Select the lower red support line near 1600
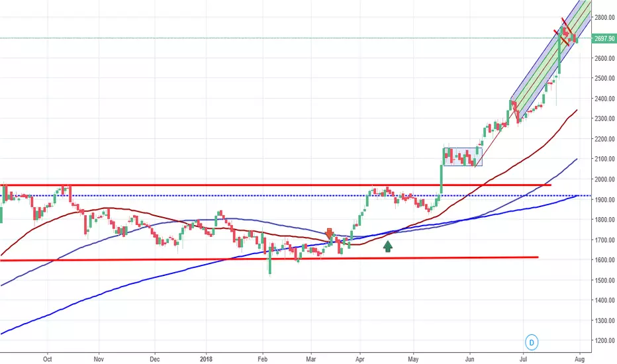The width and height of the screenshot is (617, 364). pyautogui.click(x=269, y=259)
